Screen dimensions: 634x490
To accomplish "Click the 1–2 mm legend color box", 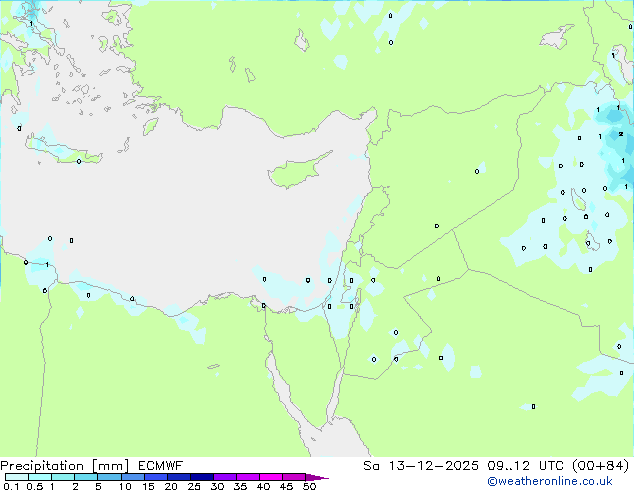I will 63,477.
